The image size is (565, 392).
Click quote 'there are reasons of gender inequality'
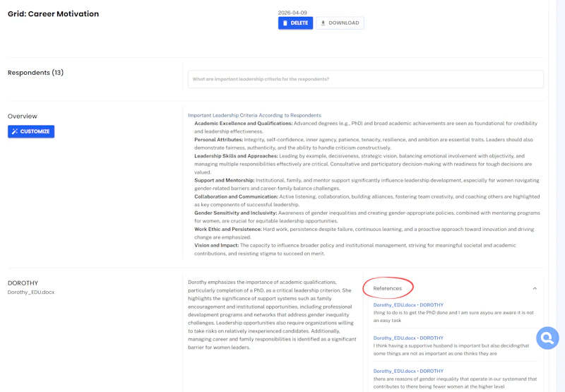(x=455, y=383)
